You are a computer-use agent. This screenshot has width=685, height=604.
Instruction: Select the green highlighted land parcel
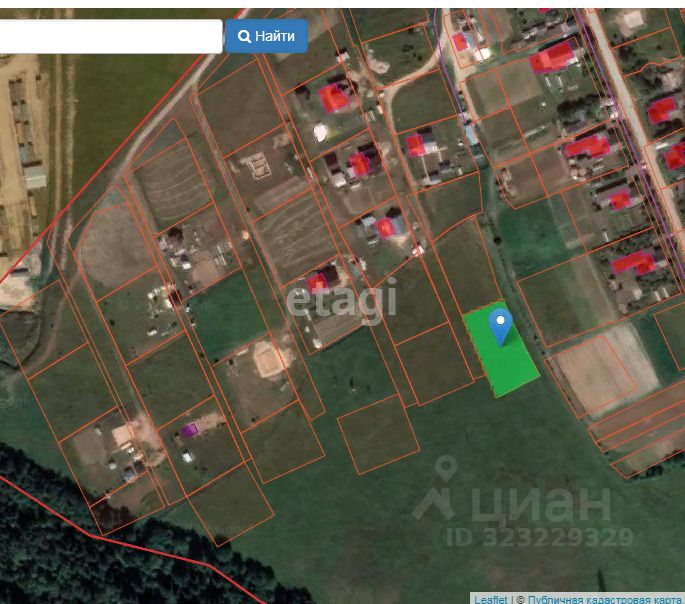[502, 349]
